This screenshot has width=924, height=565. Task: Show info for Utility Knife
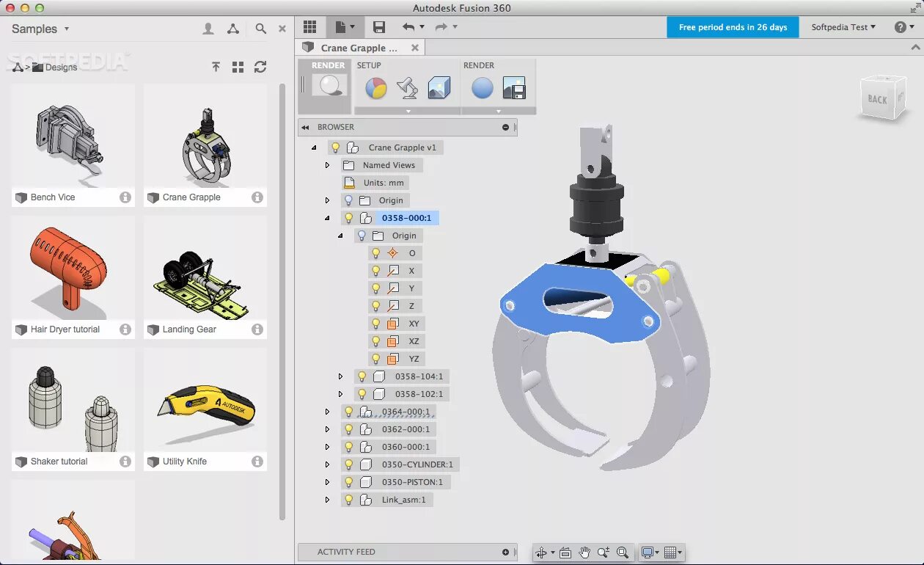(x=257, y=462)
